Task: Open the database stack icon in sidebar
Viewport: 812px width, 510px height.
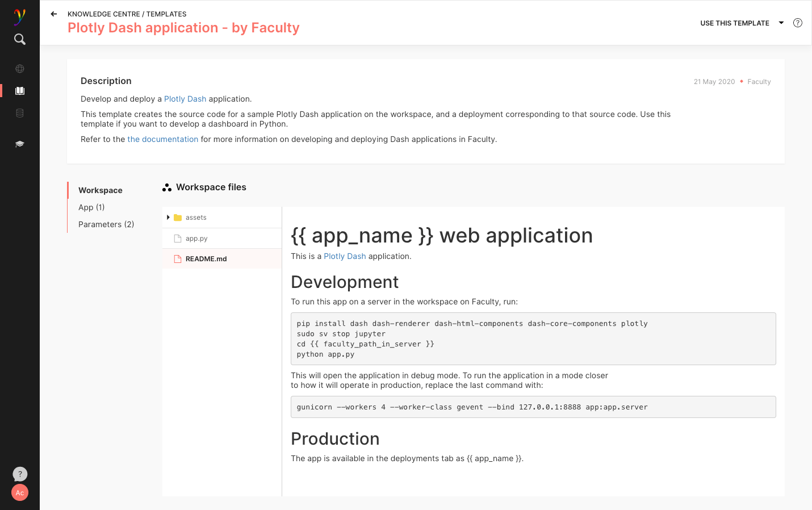Action: (20, 113)
